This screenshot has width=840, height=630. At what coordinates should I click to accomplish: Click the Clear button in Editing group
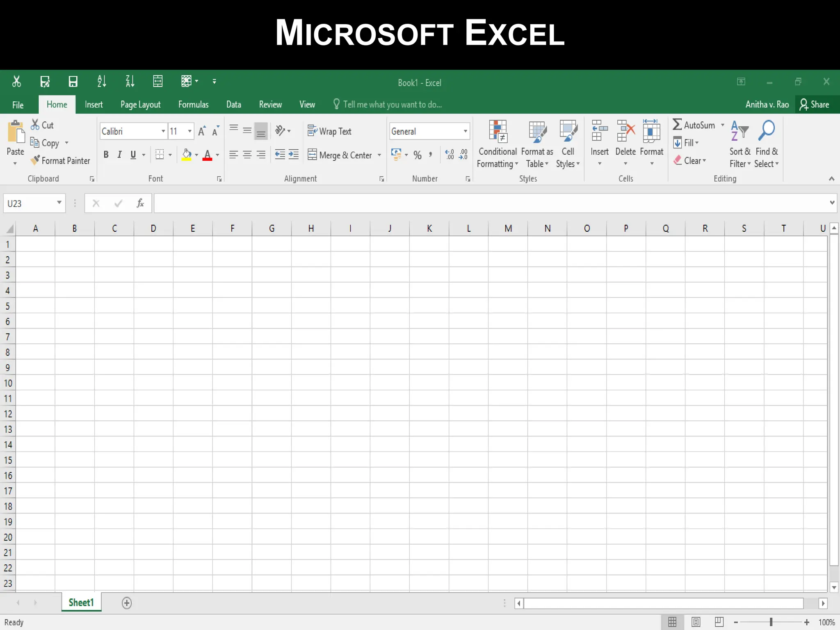[690, 160]
